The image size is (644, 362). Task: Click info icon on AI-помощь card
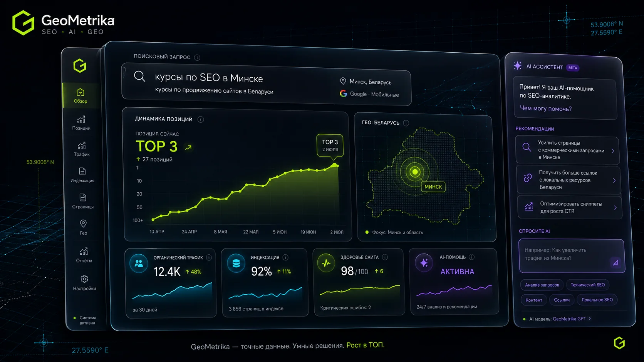(471, 257)
